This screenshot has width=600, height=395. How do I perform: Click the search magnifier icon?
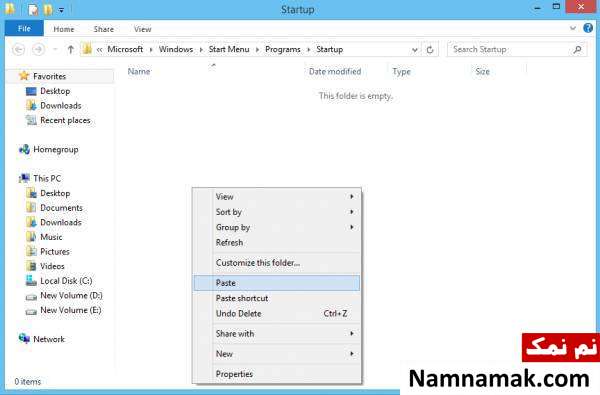point(577,49)
